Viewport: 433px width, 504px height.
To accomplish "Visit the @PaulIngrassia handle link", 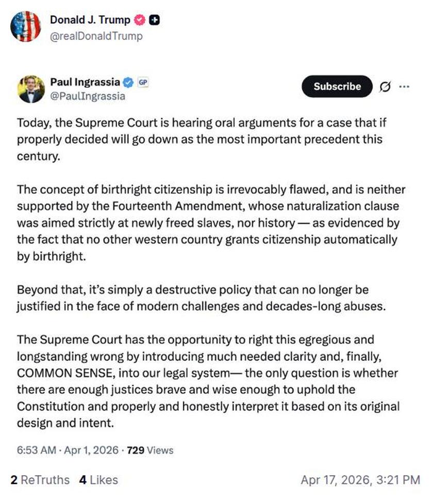I will click(x=88, y=96).
